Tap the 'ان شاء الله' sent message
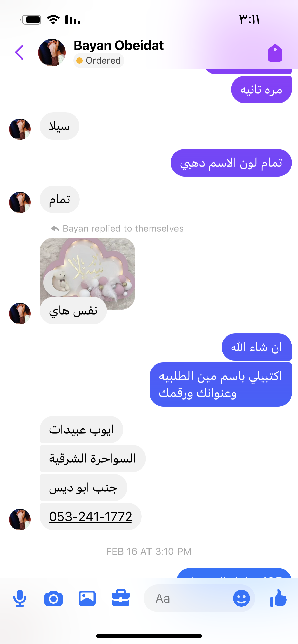This screenshot has height=644, width=298. (x=257, y=347)
